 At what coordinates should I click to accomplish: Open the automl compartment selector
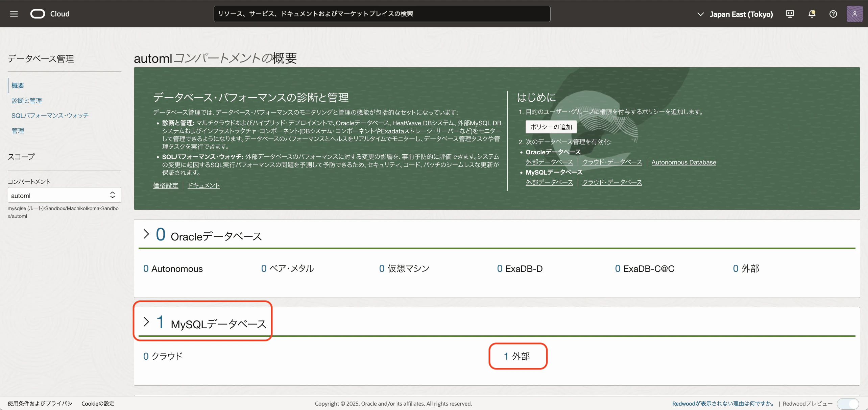tap(64, 195)
